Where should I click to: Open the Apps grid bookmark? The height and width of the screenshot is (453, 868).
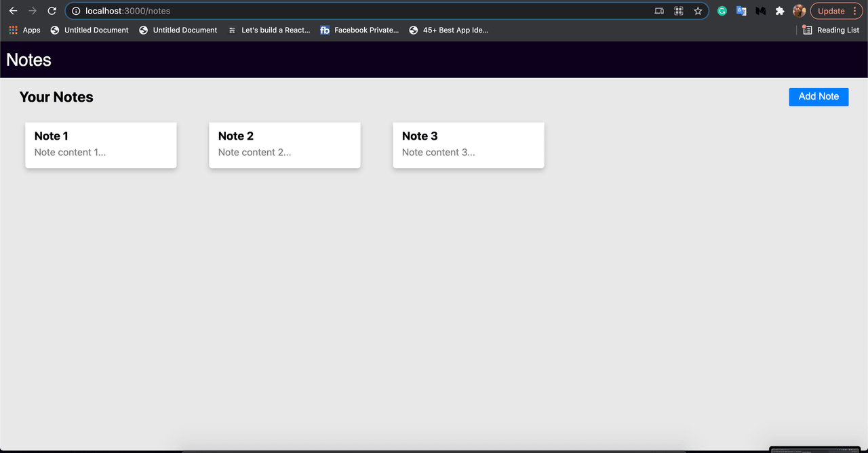pos(24,30)
